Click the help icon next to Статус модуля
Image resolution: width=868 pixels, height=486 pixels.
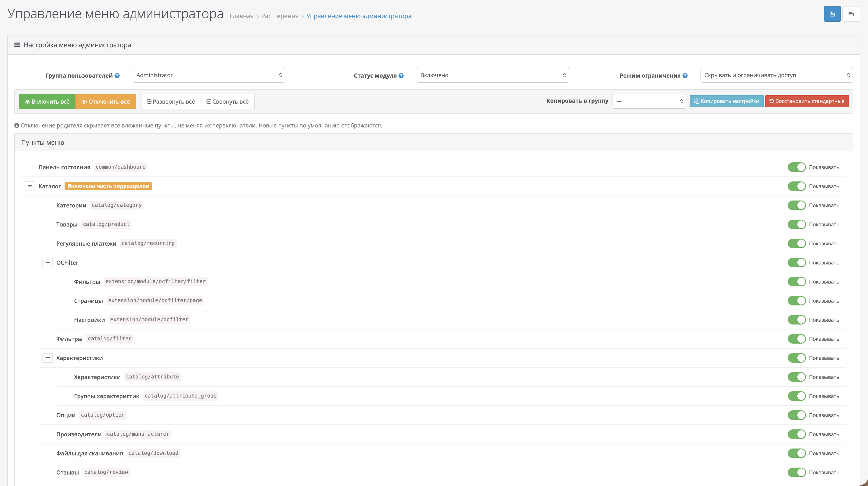[401, 75]
